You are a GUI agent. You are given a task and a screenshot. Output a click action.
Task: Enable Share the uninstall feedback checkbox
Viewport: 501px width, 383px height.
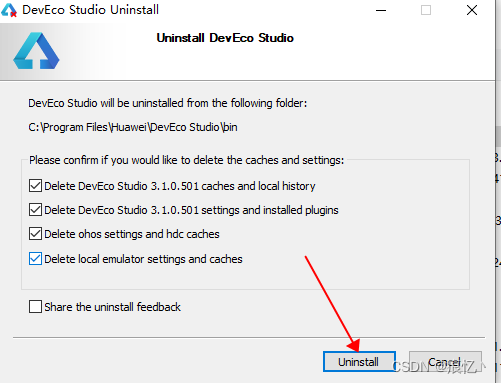35,307
